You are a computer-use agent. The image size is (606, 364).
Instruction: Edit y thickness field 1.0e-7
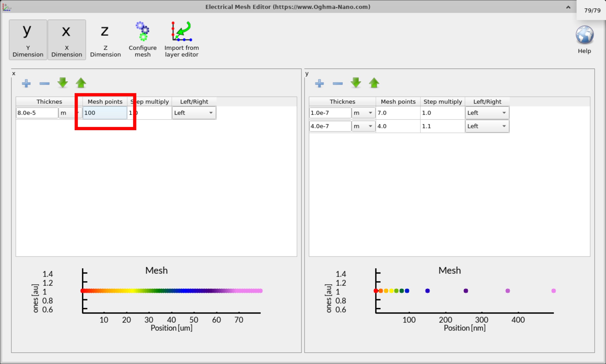tap(330, 113)
